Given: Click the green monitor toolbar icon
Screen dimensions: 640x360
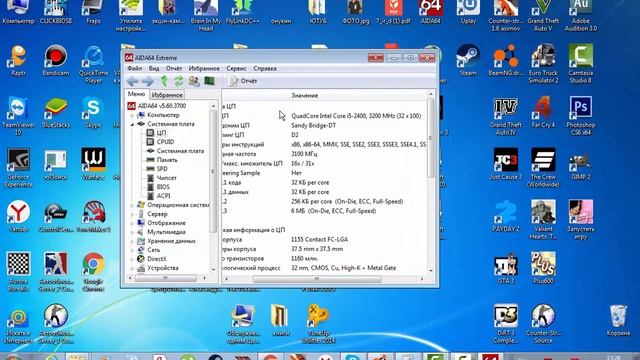Looking at the screenshot, I should (209, 81).
